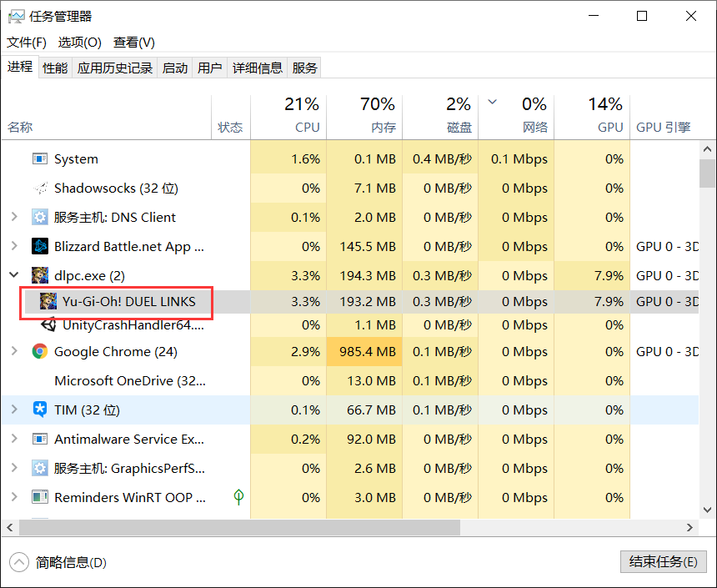Open the 选项(O) menu
This screenshot has height=588, width=717.
(79, 43)
